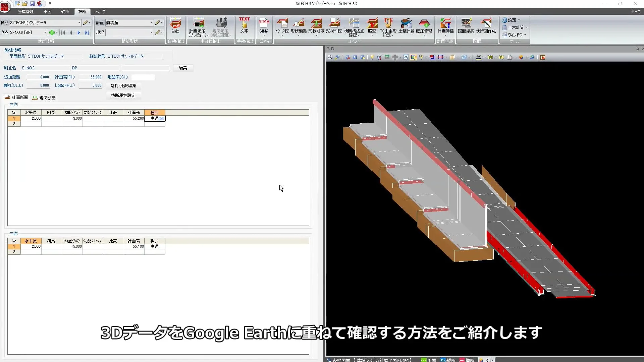Image resolution: width=644 pixels, height=362 pixels.
Task: Click the 編集 button
Action: (183, 68)
